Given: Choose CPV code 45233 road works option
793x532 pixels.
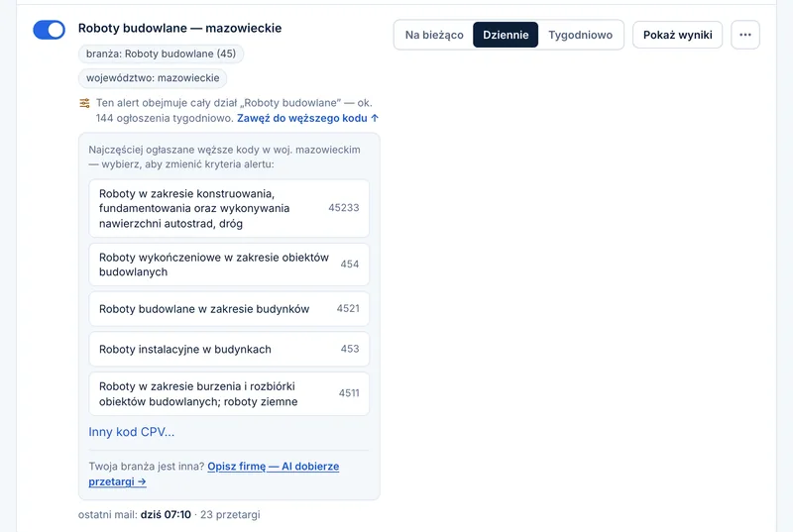Looking at the screenshot, I should click(x=229, y=208).
